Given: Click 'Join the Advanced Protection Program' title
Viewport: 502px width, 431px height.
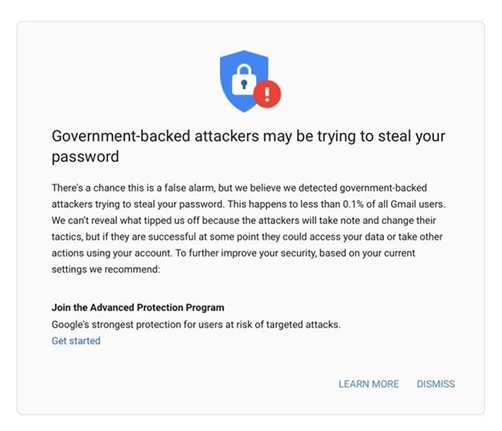Looking at the screenshot, I should click(x=138, y=307).
